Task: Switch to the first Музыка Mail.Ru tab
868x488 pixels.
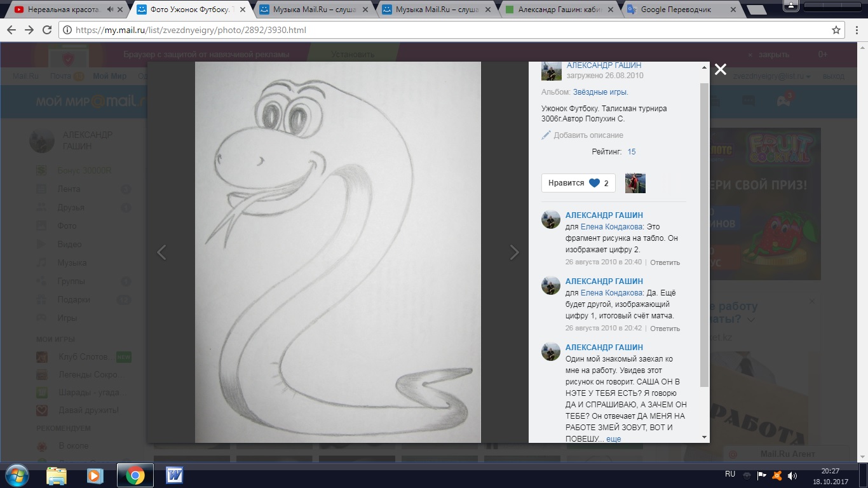Action: click(x=314, y=10)
